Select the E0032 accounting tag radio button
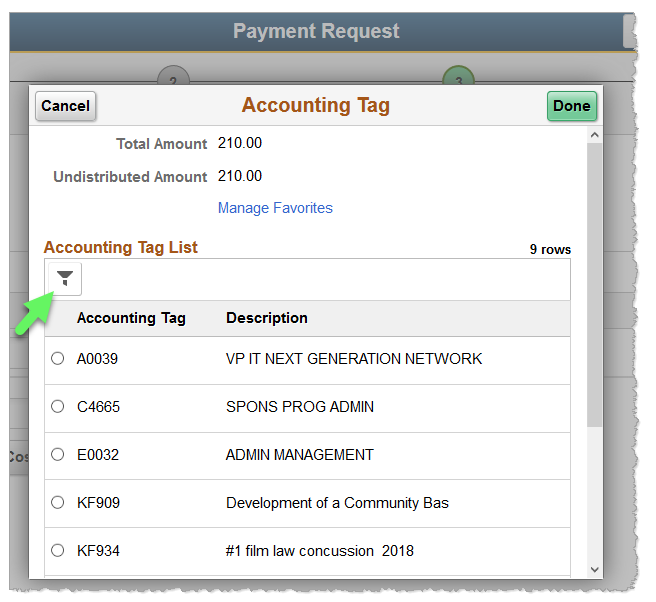 [x=57, y=454]
